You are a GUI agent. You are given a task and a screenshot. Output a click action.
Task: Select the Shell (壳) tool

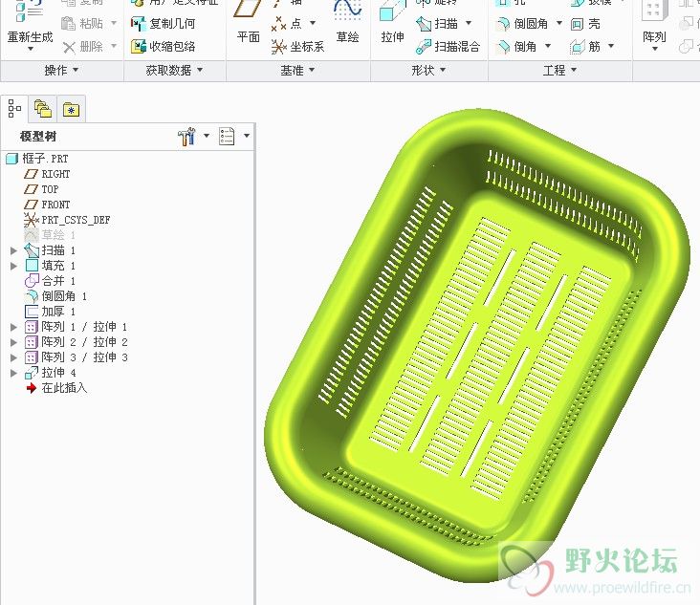[585, 23]
